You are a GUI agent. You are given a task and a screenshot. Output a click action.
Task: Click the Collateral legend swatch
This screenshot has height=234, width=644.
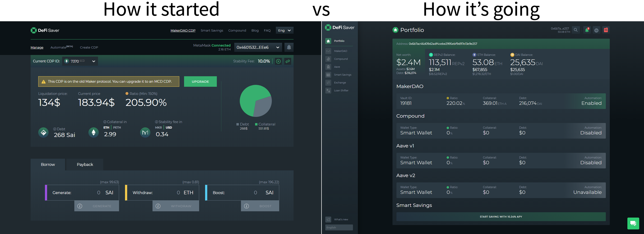[256, 124]
